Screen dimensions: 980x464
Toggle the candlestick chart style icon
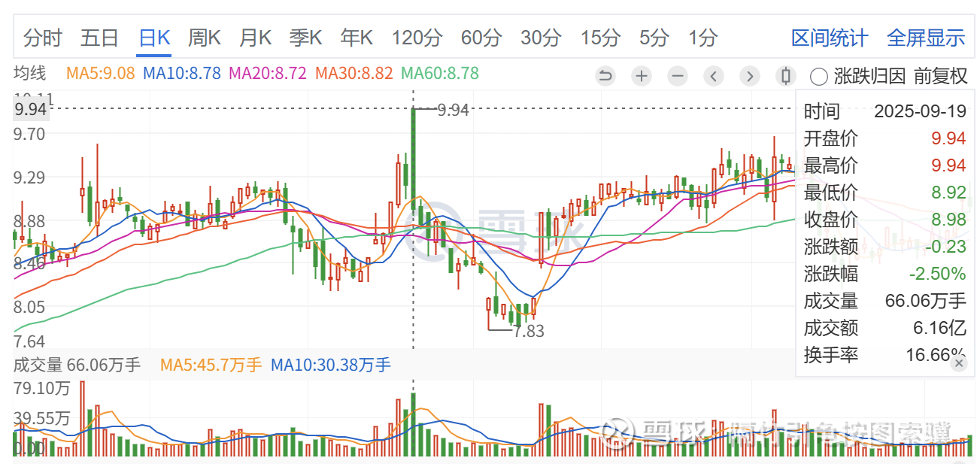tap(786, 76)
